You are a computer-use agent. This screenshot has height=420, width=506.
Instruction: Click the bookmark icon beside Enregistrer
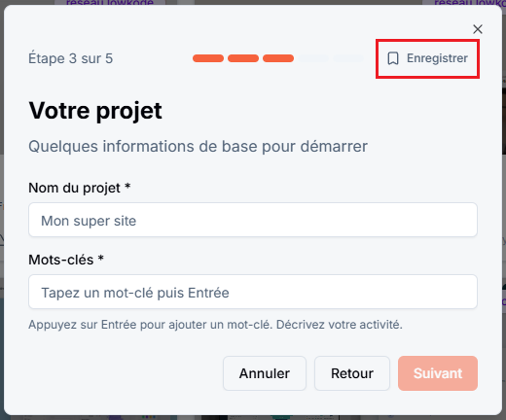(x=393, y=58)
